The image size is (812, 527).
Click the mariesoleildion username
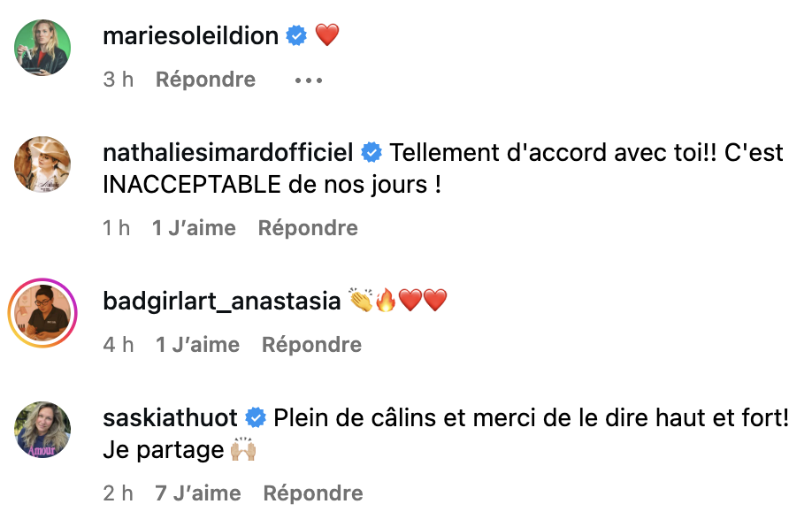(191, 36)
